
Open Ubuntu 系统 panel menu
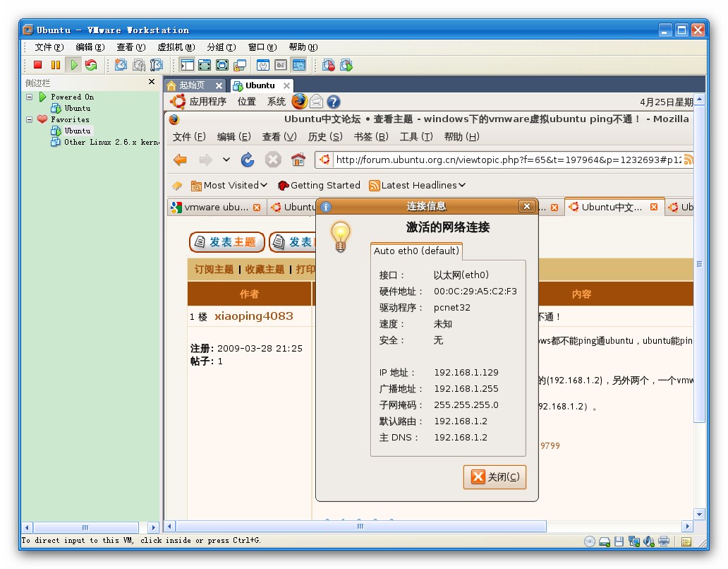tap(276, 102)
